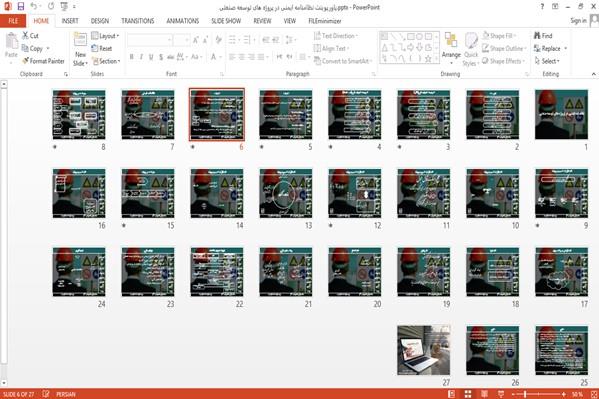Click the FILE button
This screenshot has height=399, width=599.
point(13,21)
